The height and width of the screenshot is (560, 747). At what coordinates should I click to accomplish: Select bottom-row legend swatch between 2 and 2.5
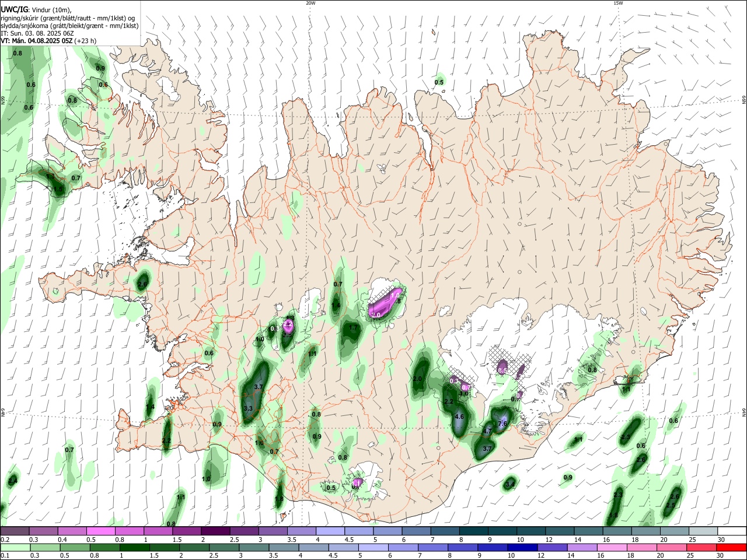[194, 547]
